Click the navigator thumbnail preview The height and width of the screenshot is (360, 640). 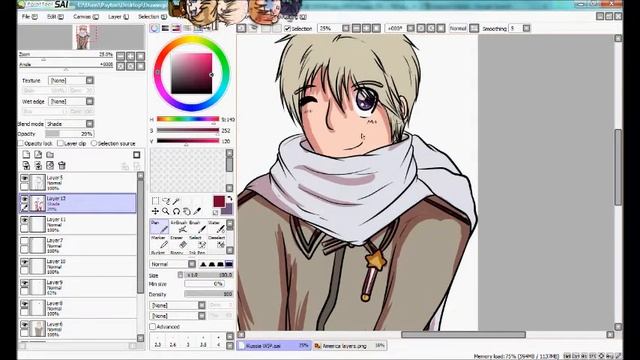click(x=83, y=37)
